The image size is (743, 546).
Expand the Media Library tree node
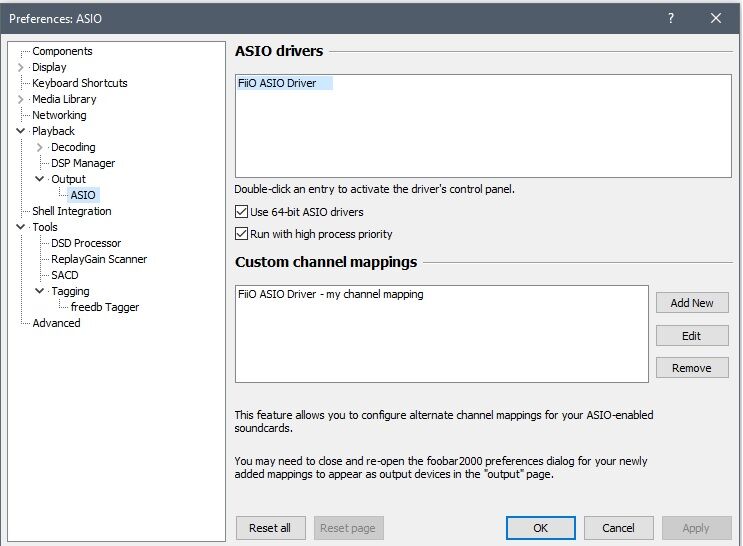[x=20, y=99]
